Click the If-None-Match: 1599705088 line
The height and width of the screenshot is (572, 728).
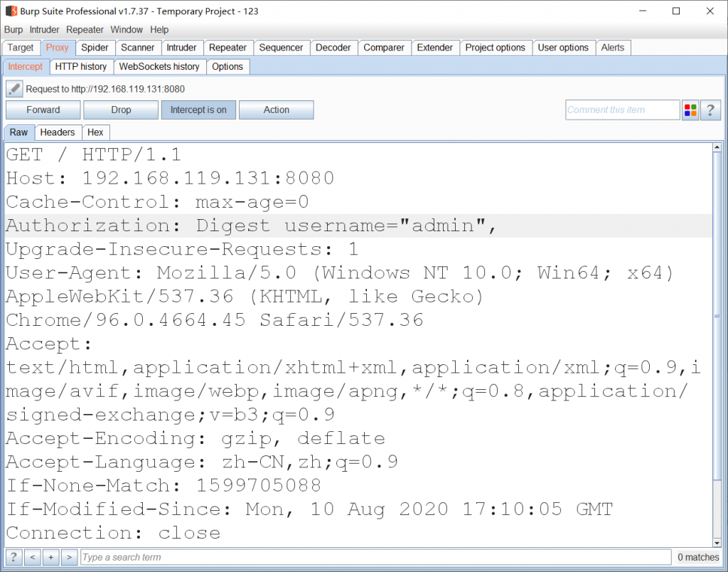pyautogui.click(x=164, y=486)
